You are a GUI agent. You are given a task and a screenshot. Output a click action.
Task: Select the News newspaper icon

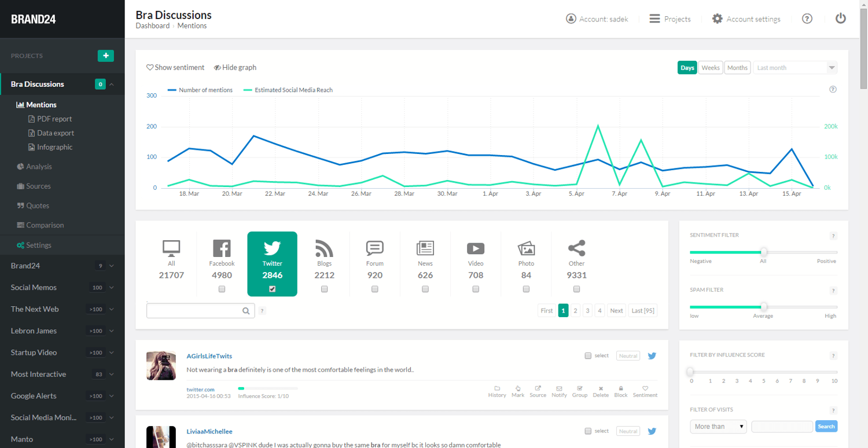click(425, 248)
